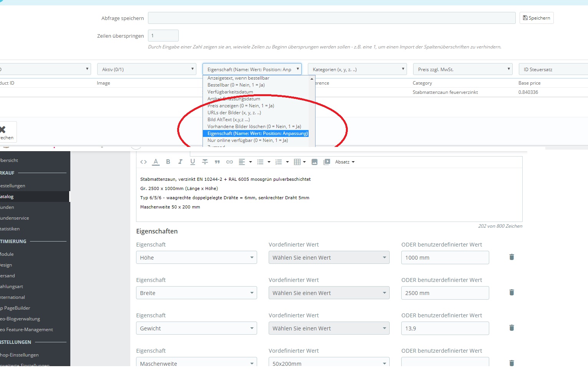Choose 'Nur online verfügbar' option

click(x=256, y=140)
